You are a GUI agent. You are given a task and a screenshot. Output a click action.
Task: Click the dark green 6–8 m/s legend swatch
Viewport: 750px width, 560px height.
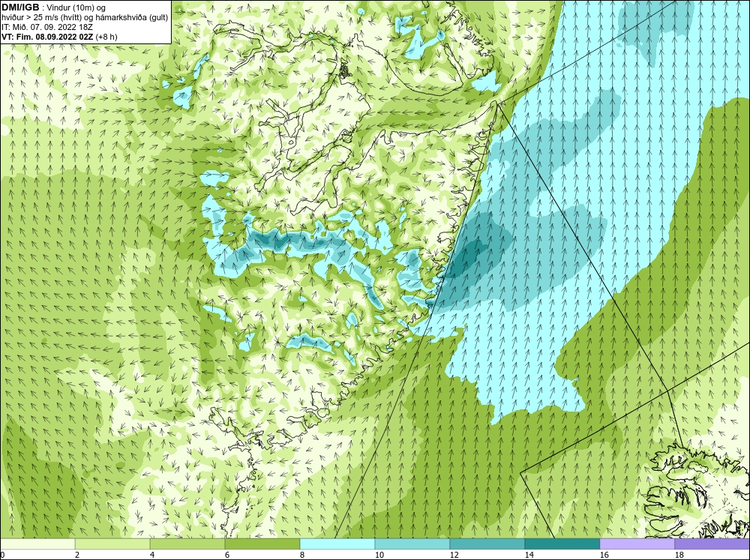tap(262, 544)
